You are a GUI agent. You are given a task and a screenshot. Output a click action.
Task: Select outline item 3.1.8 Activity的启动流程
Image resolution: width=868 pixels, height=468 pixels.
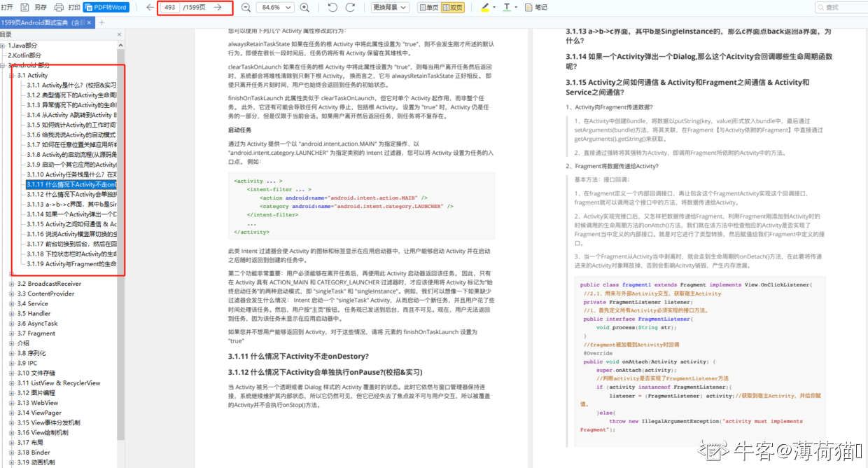tap(71, 155)
